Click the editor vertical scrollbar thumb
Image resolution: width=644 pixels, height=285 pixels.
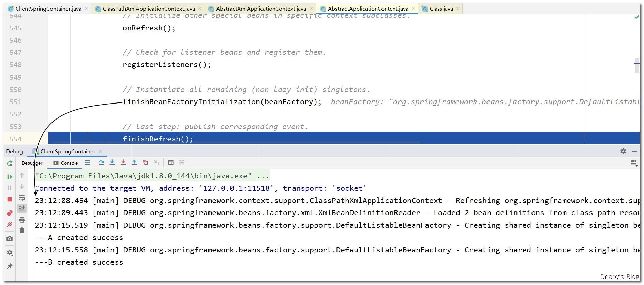637,65
